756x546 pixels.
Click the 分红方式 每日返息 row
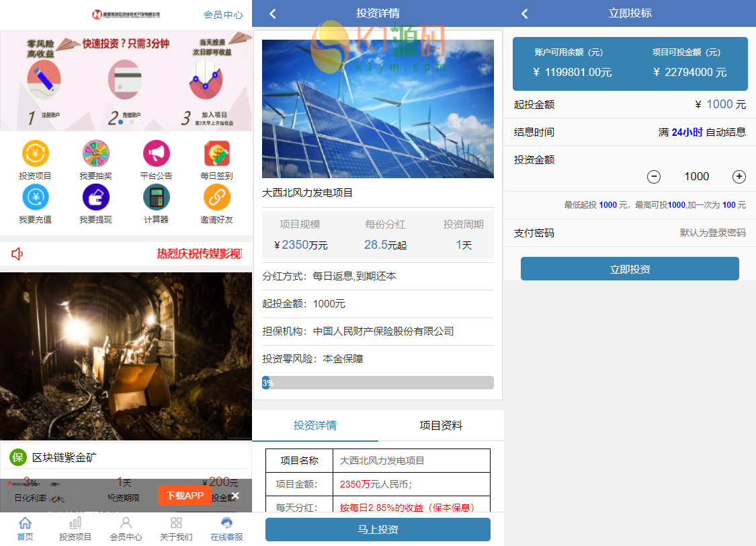click(378, 276)
